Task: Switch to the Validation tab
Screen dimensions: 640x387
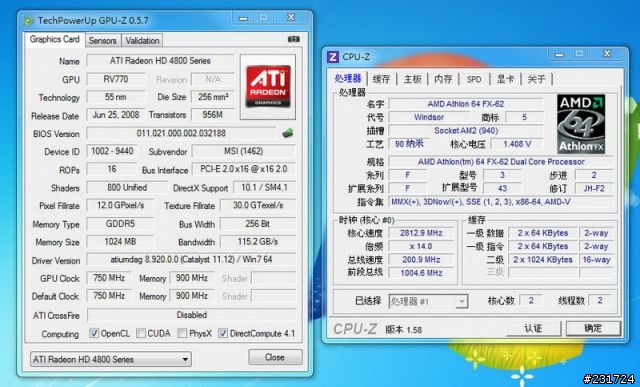Action: pos(142,40)
